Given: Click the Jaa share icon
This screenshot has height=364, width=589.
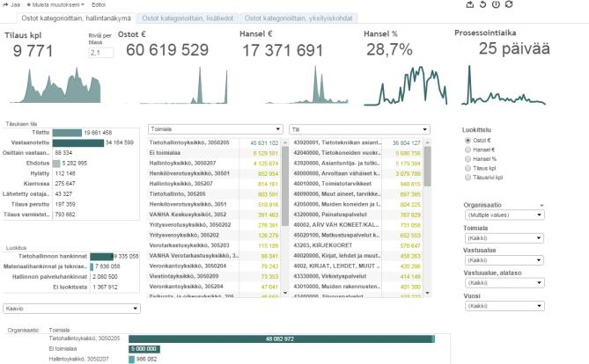Looking at the screenshot, I should coord(5,5).
